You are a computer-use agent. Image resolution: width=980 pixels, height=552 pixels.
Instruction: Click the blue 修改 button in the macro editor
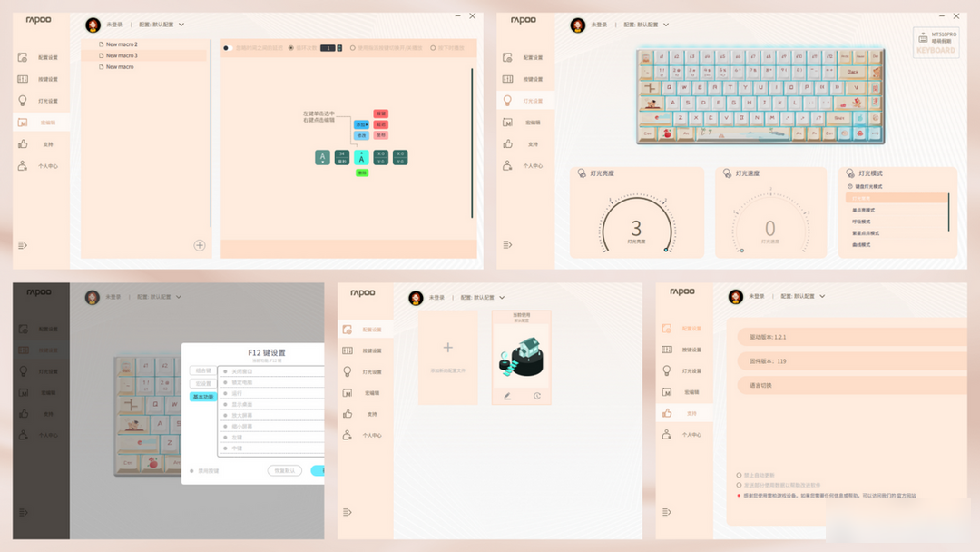pos(361,135)
